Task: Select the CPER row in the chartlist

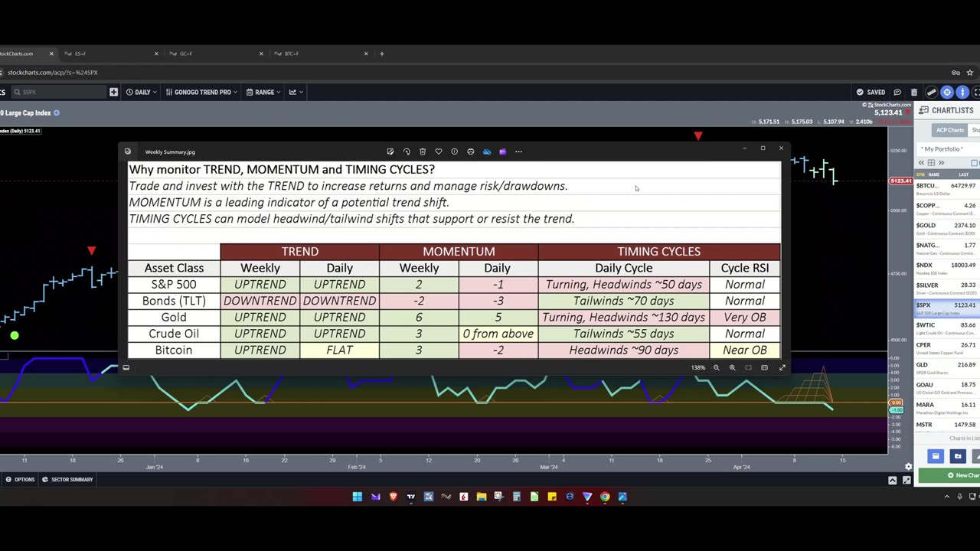Action: (x=947, y=347)
